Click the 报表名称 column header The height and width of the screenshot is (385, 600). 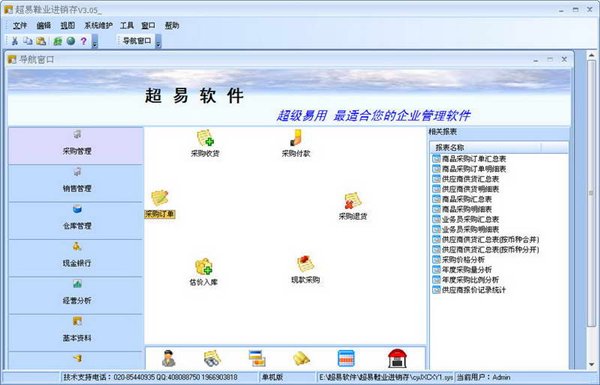coord(486,148)
